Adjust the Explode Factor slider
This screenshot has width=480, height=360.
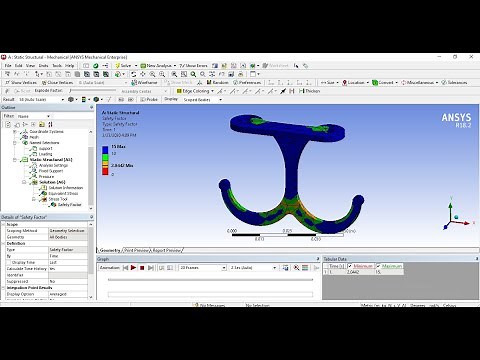[x=92, y=91]
